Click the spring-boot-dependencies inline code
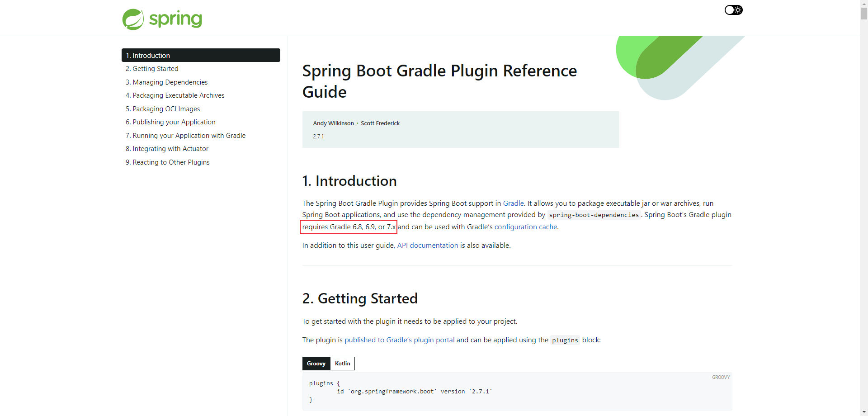The image size is (868, 416). point(594,215)
